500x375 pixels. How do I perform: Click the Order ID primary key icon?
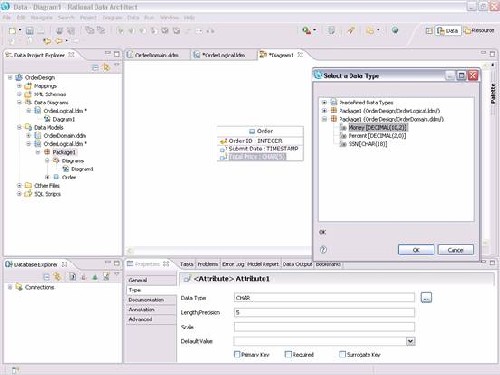tap(223, 141)
